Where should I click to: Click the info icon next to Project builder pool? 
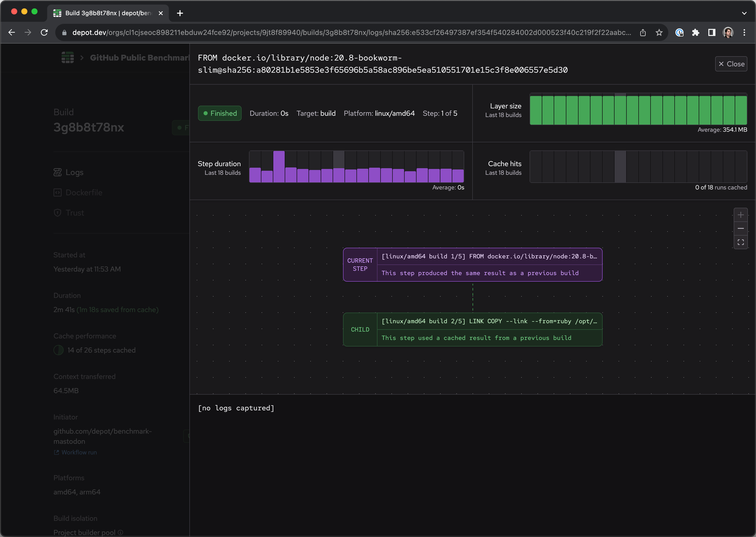coord(120,532)
